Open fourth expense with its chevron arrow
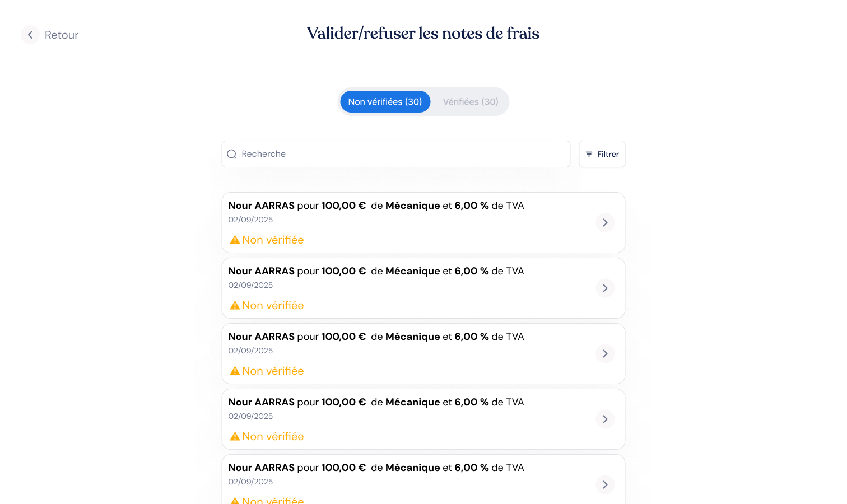 click(605, 419)
